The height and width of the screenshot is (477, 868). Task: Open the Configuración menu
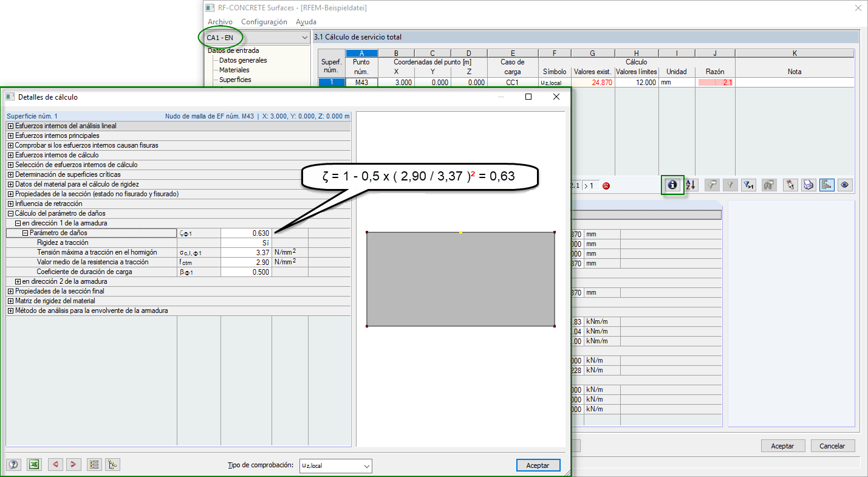point(264,22)
